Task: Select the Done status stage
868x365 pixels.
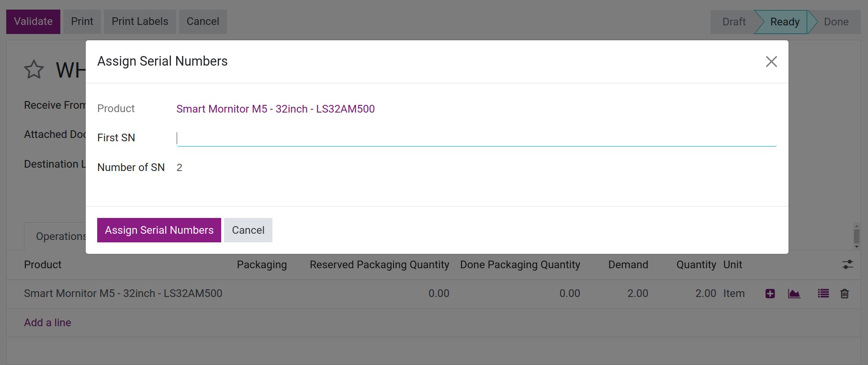Action: tap(836, 22)
